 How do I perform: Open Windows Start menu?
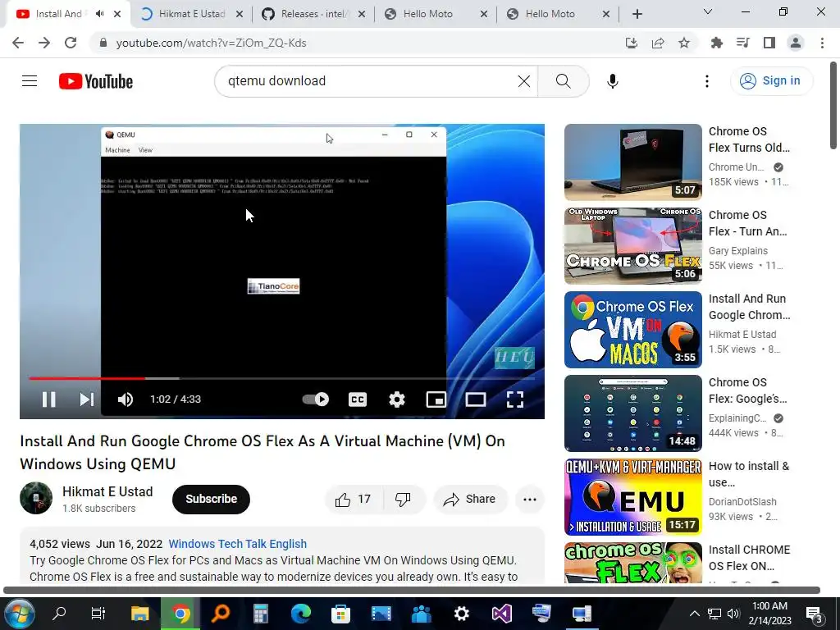[20, 614]
